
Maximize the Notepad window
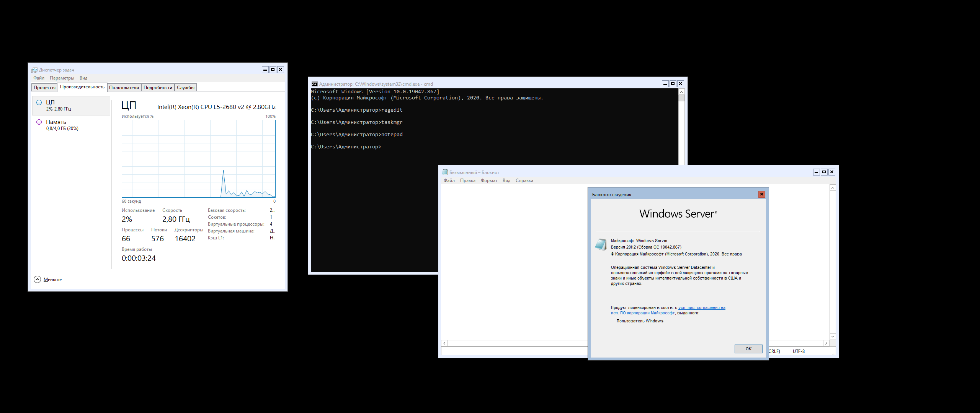(x=824, y=172)
